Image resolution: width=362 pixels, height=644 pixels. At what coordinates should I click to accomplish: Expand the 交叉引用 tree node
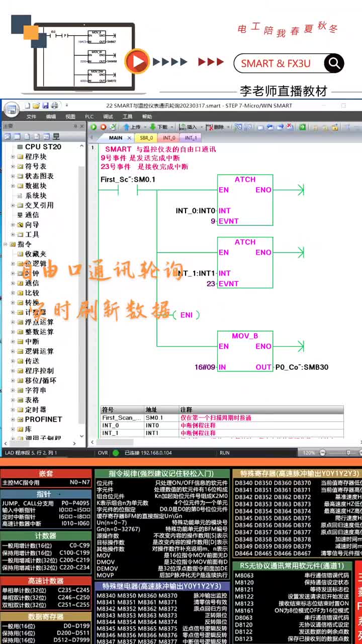[13, 205]
